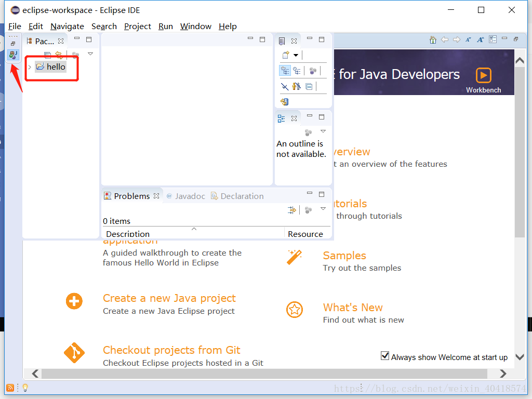Minimize the Task List view

tap(310, 38)
